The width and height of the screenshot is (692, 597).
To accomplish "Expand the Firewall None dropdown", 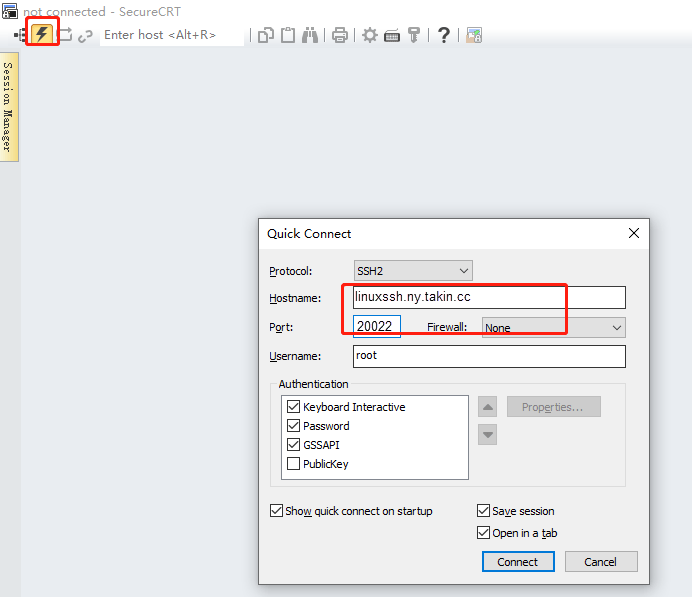I will click(x=553, y=327).
